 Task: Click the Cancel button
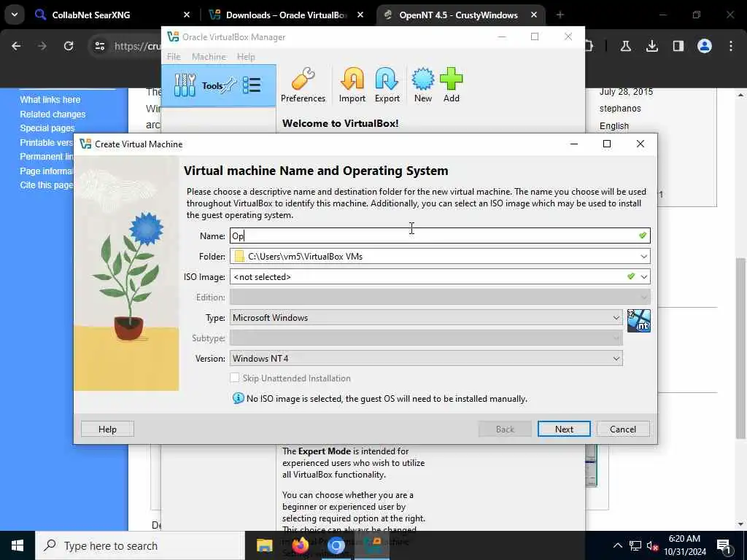tap(623, 429)
